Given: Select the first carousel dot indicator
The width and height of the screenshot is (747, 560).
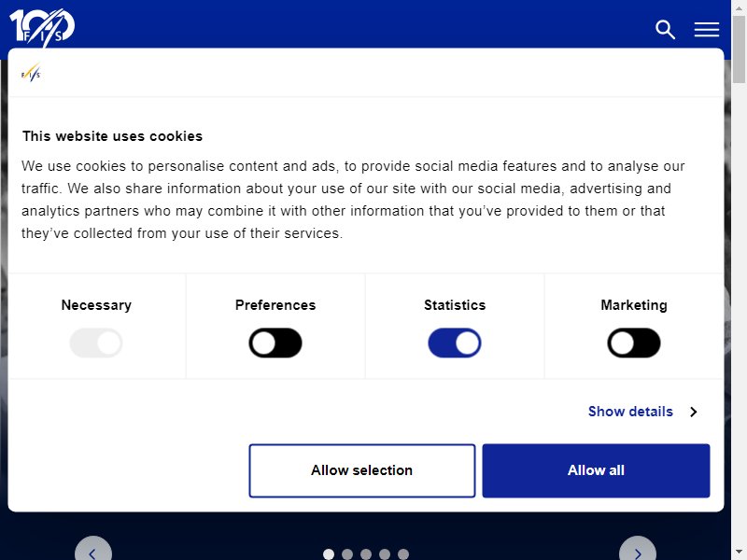Looking at the screenshot, I should (329, 554).
